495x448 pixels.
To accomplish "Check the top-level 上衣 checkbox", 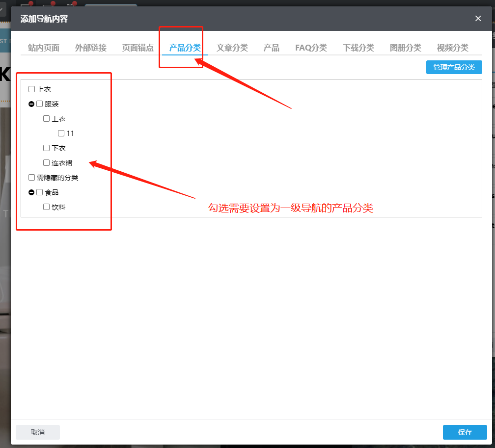I will pyautogui.click(x=32, y=89).
